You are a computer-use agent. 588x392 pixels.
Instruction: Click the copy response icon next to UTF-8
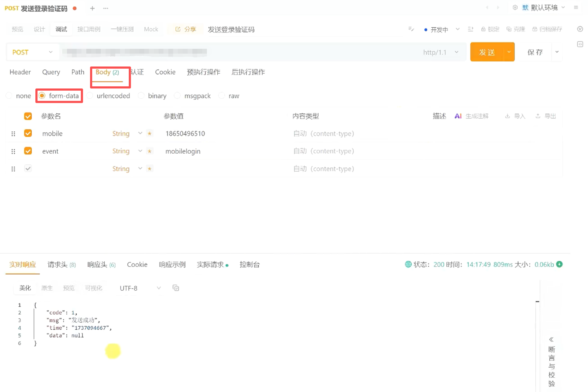176,288
